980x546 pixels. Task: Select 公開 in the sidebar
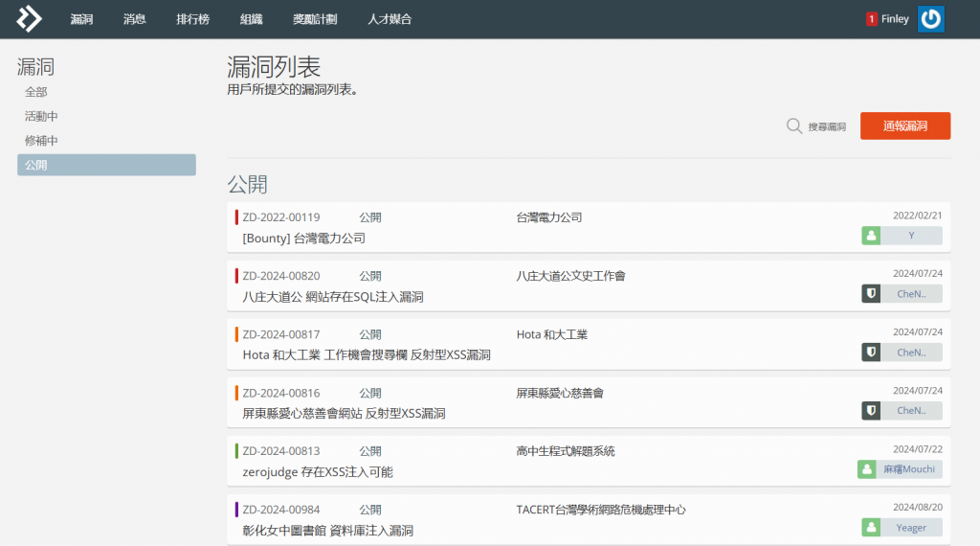tap(106, 165)
